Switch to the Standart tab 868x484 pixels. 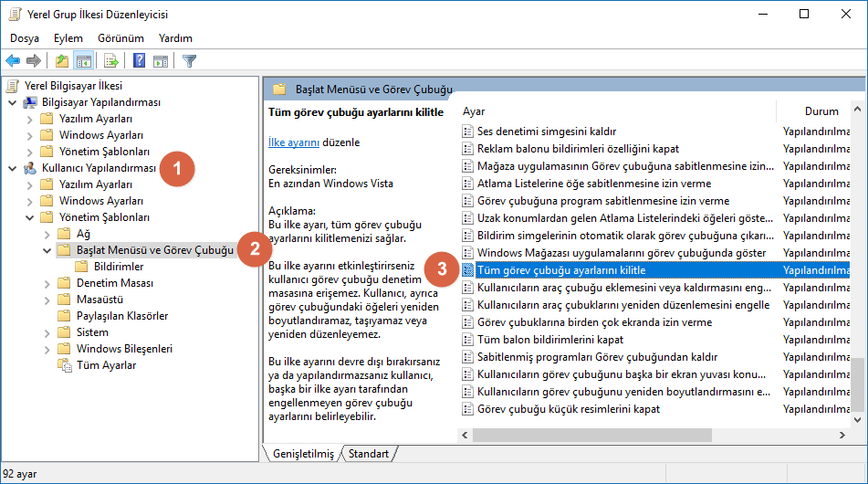[369, 454]
